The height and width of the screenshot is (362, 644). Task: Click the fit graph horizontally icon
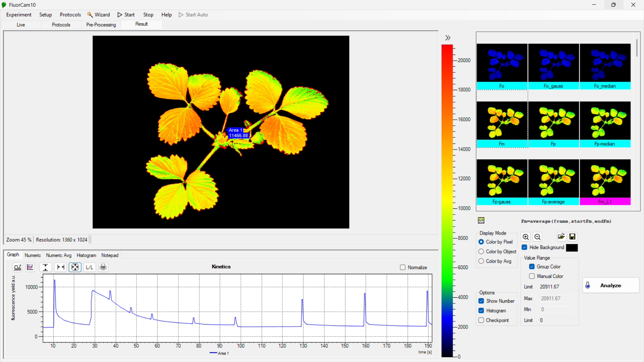(x=60, y=267)
